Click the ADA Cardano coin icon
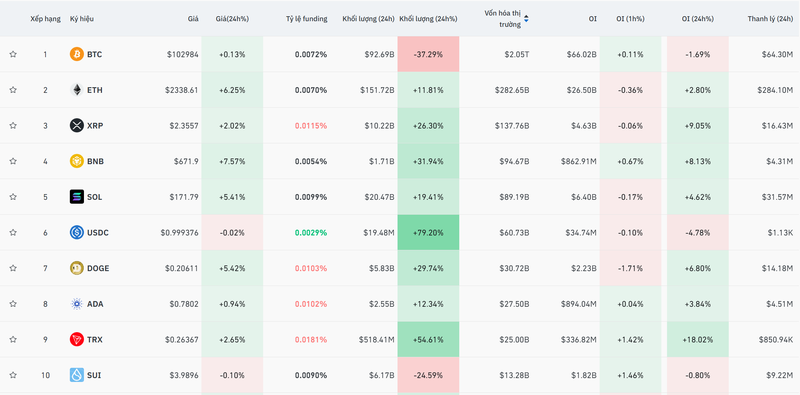The width and height of the screenshot is (800, 395). click(77, 304)
